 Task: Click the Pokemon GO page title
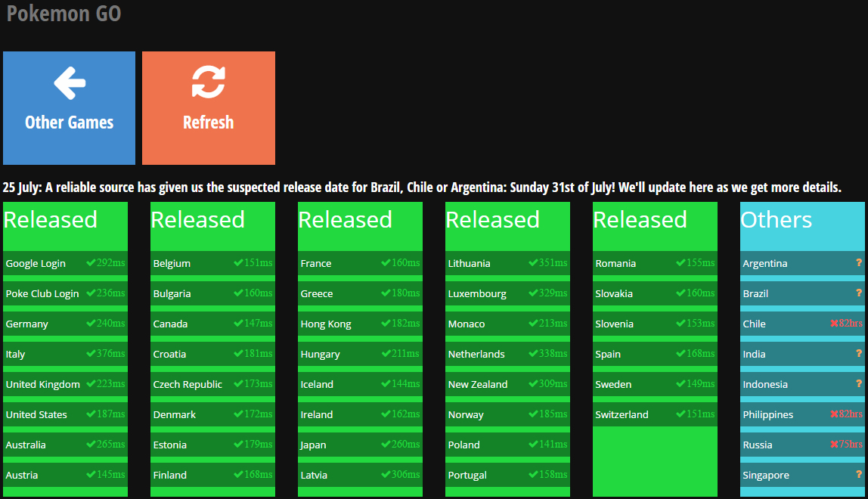coord(64,14)
